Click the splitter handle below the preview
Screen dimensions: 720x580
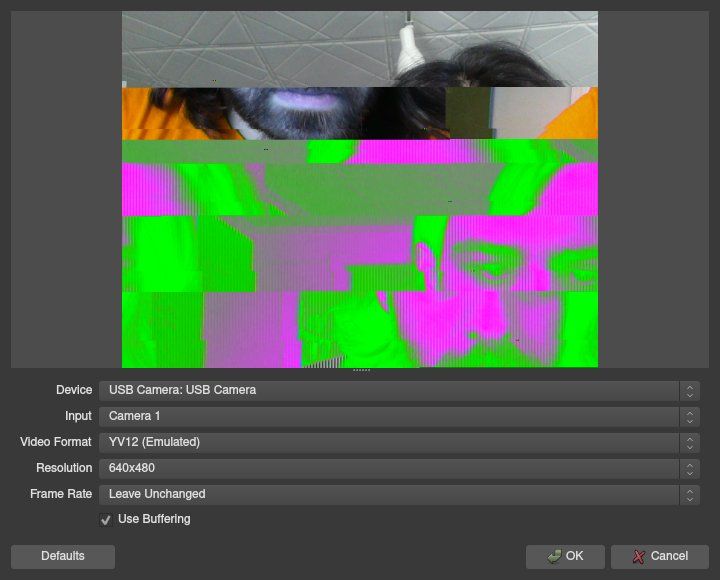pyautogui.click(x=361, y=370)
